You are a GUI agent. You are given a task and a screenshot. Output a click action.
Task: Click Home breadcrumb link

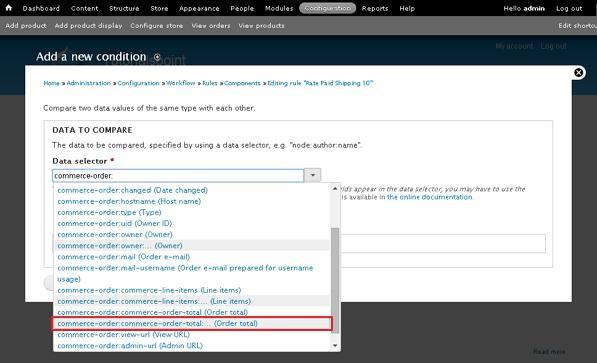point(51,83)
